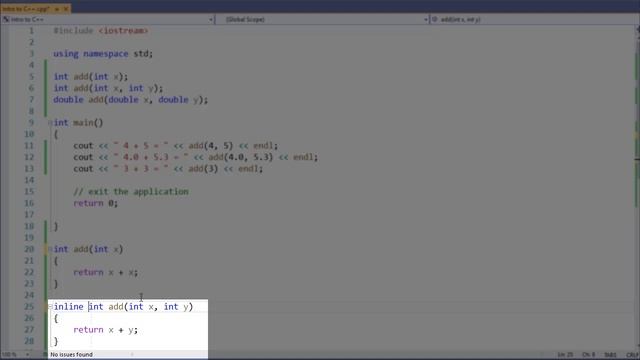Collapse the 'int add(int x)' function block
Screen dimensions: 640x360
50,249
